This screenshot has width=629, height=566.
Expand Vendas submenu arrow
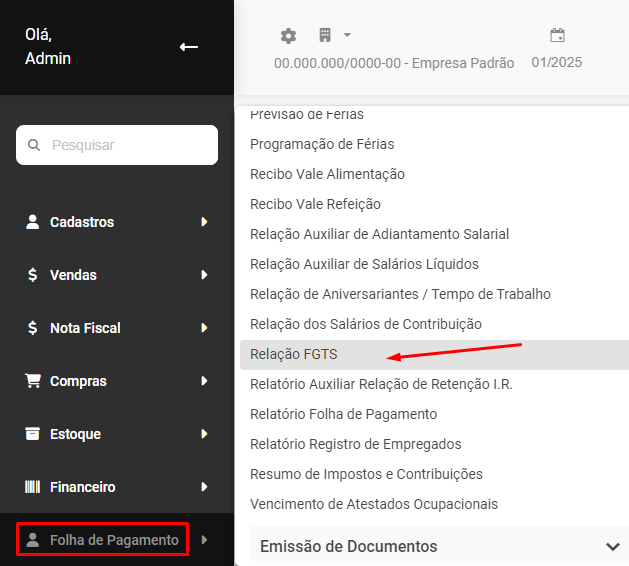pyautogui.click(x=204, y=275)
